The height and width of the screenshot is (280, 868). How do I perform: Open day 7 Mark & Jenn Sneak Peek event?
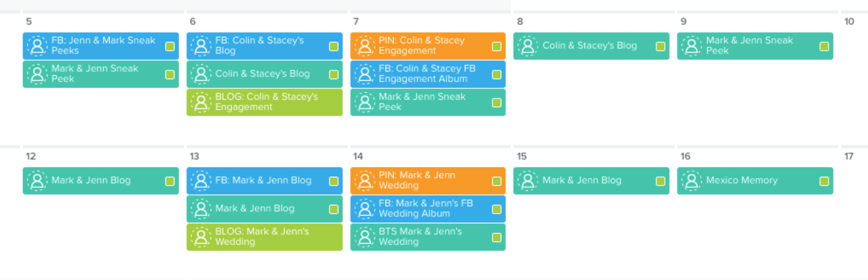[428, 102]
